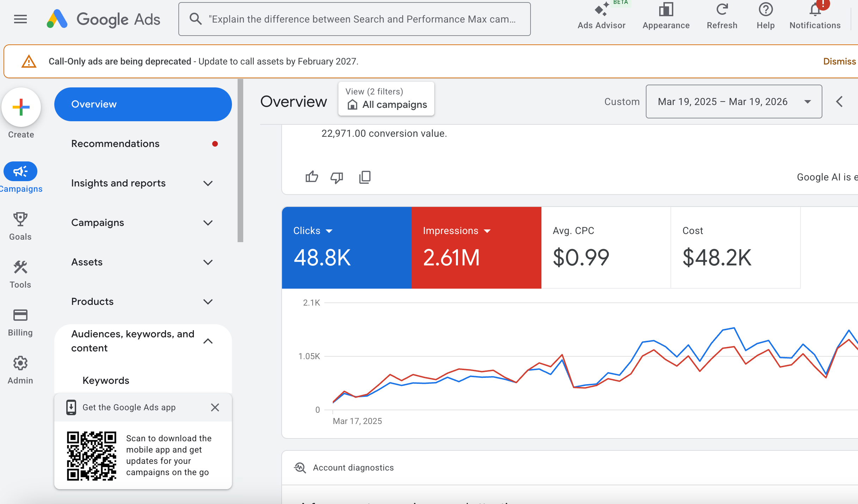Open the Recommendations page
Image resolution: width=858 pixels, height=504 pixels.
(115, 144)
